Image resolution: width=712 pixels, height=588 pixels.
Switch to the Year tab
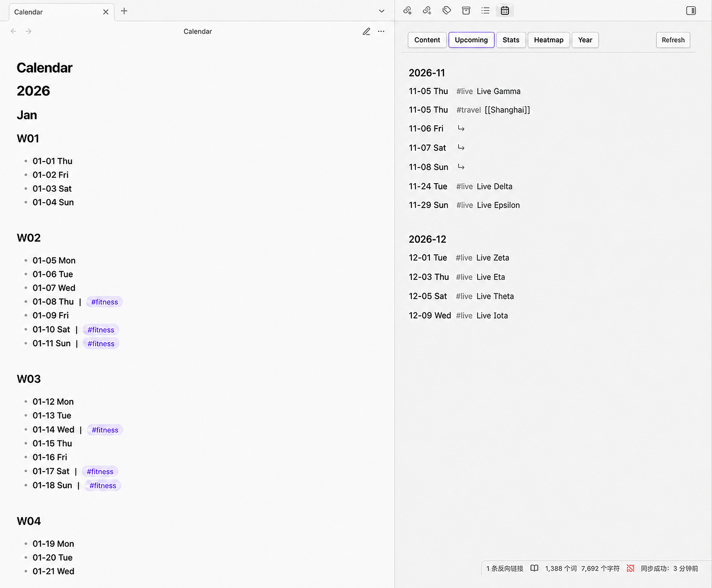585,40
